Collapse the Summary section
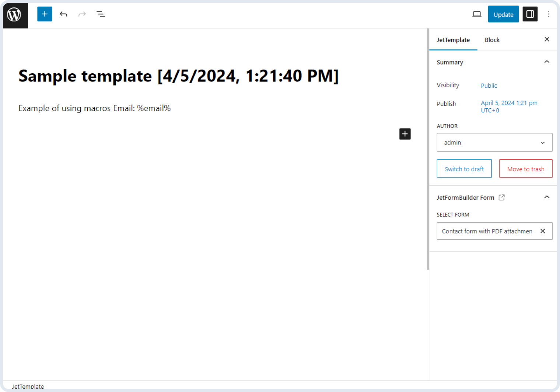Image resolution: width=560 pixels, height=392 pixels. [547, 62]
